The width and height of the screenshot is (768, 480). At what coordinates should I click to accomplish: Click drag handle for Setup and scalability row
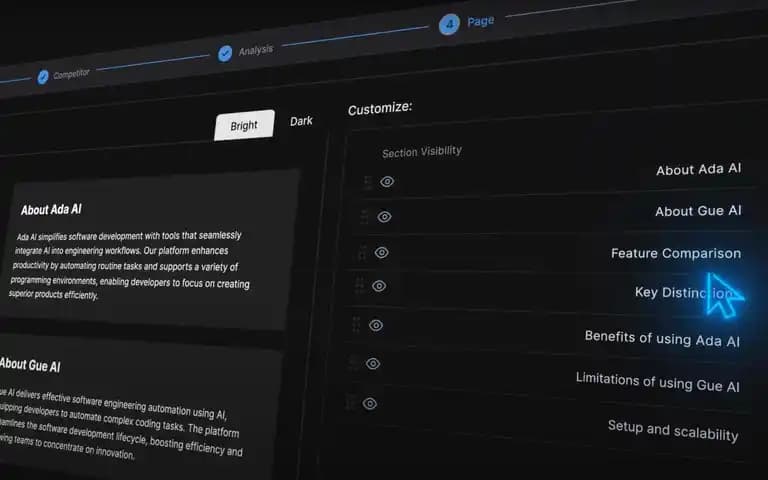click(x=350, y=402)
